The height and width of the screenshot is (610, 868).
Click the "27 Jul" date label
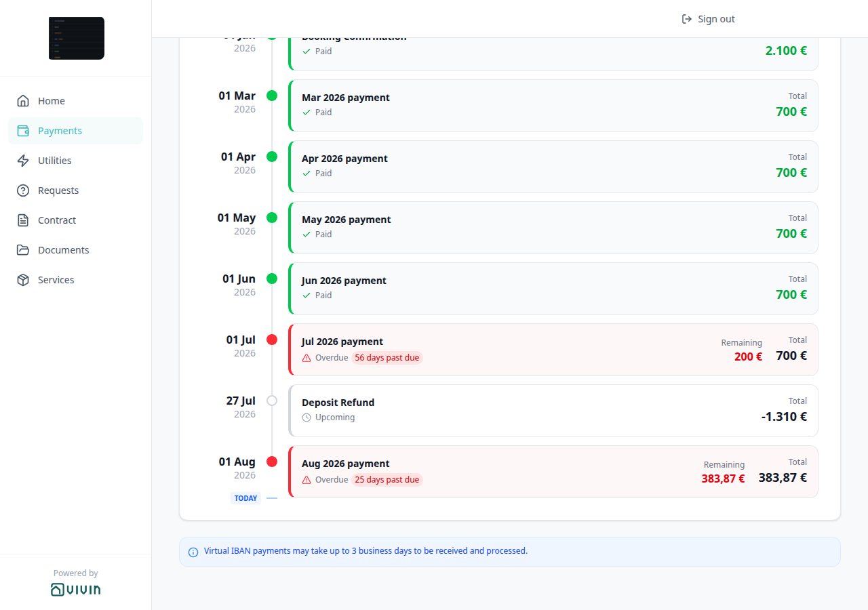(241, 401)
